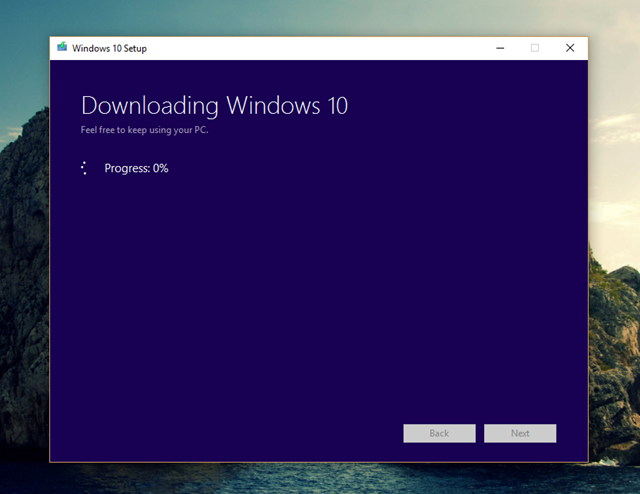Screen dimensions: 640x494
Task: Click the '0%' percentage value
Action: (160, 168)
